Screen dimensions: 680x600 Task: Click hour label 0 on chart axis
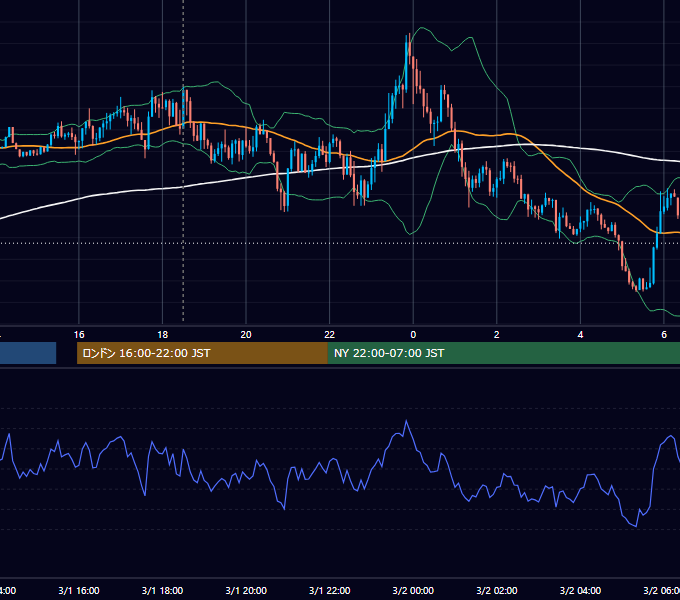pos(413,335)
